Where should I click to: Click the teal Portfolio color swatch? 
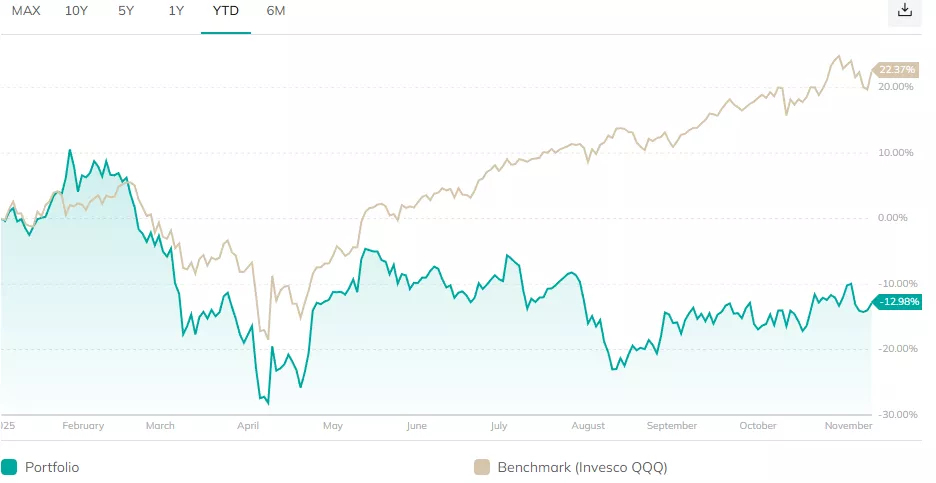(9, 467)
